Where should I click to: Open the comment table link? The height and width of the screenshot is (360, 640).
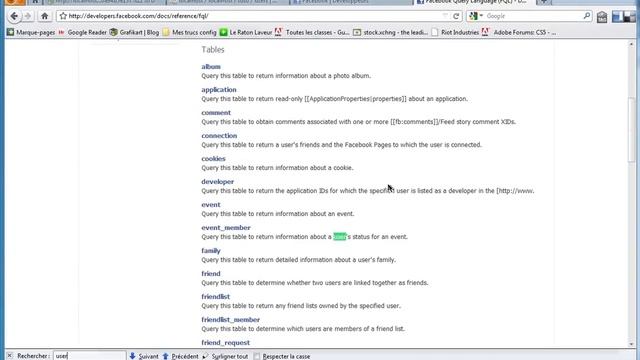point(216,113)
